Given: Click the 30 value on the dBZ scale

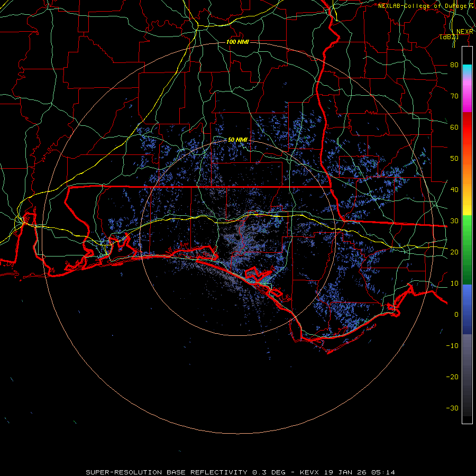Looking at the screenshot, I should [x=454, y=221].
